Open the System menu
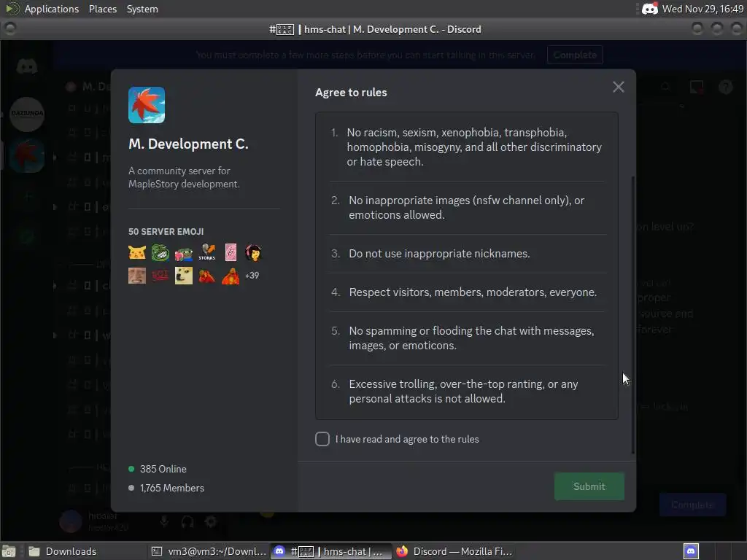The width and height of the screenshot is (747, 560). tap(142, 9)
